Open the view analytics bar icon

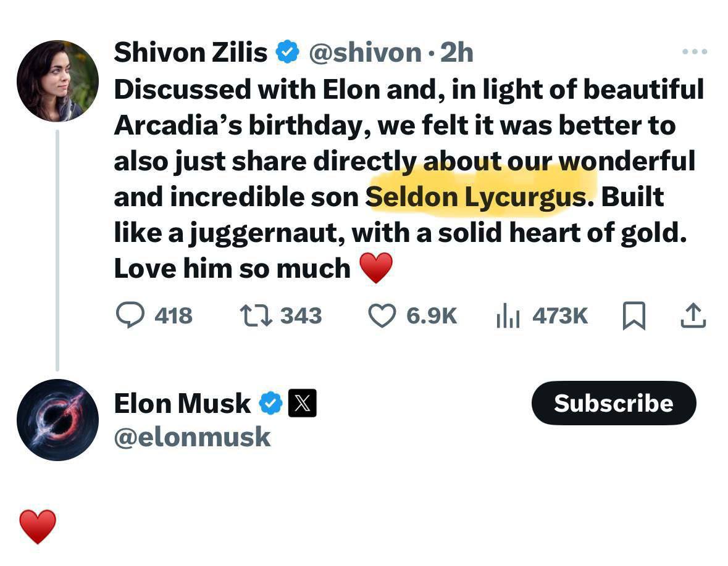tap(508, 316)
